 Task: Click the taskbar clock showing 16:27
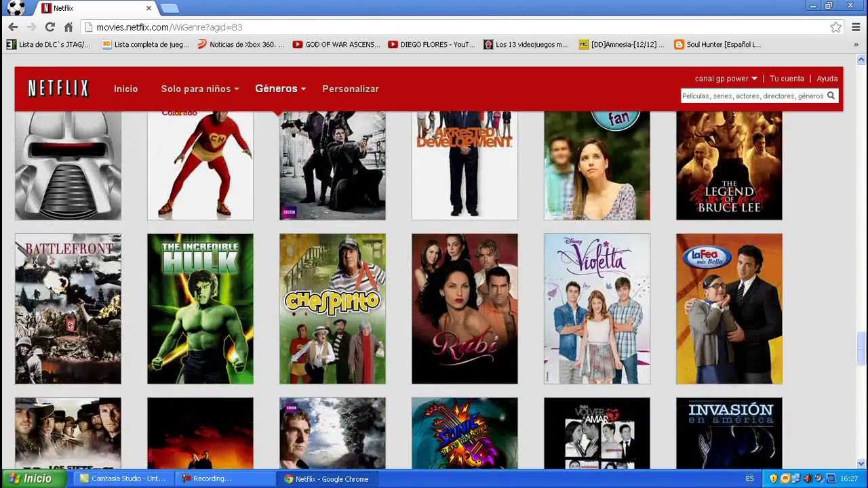[849, 479]
